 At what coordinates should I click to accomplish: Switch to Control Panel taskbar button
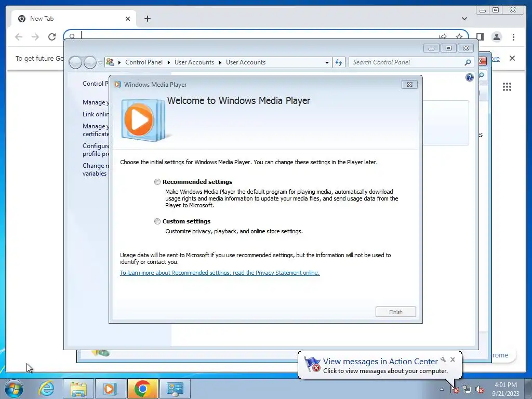click(x=175, y=389)
